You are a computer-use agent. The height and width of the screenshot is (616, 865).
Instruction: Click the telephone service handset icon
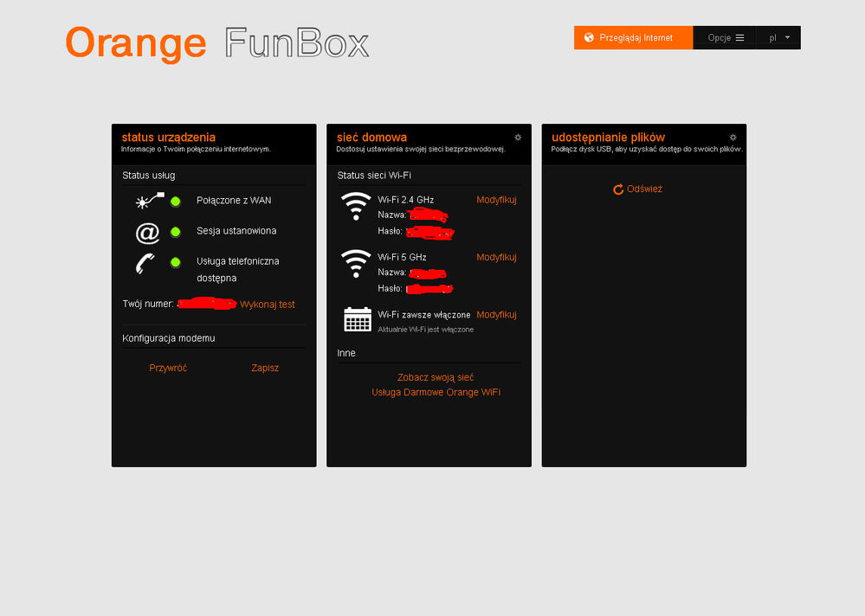point(147,263)
